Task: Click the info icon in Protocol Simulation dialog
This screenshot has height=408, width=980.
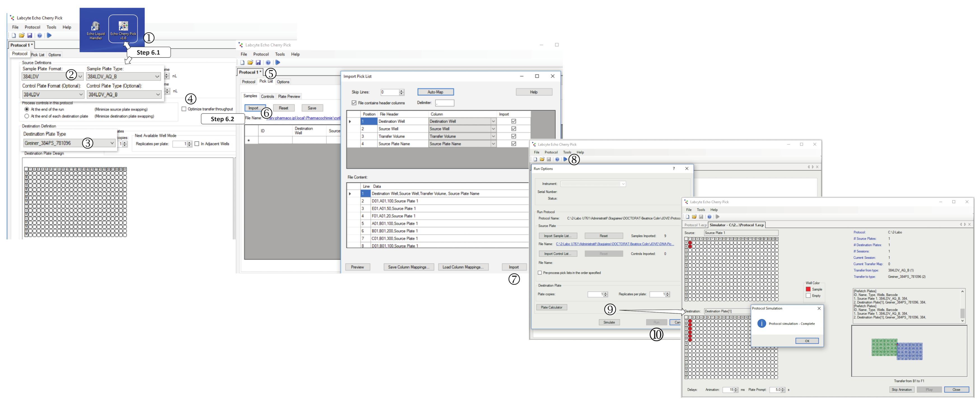Action: (761, 323)
